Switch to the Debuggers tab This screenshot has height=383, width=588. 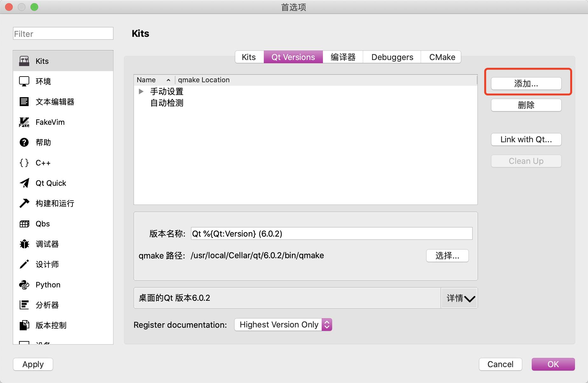click(392, 57)
